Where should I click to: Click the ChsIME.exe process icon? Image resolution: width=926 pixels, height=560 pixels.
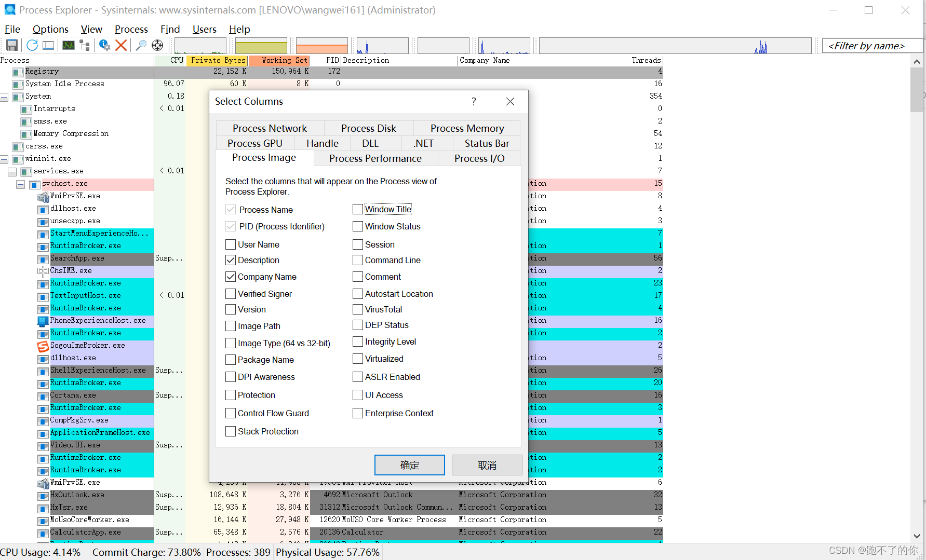click(43, 271)
